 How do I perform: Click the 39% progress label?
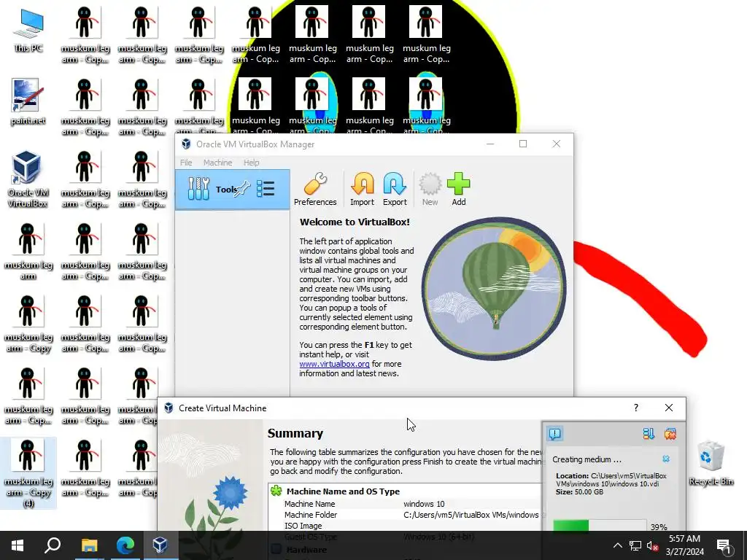tap(659, 527)
